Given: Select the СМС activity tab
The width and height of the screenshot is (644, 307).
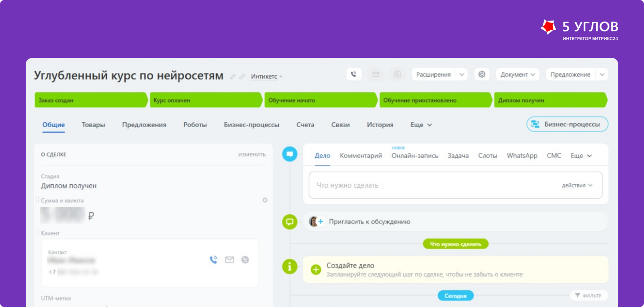Looking at the screenshot, I should pyautogui.click(x=554, y=156).
